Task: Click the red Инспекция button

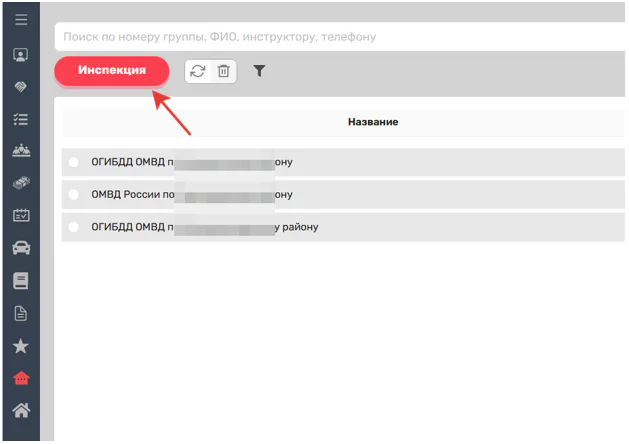Action: coord(112,70)
